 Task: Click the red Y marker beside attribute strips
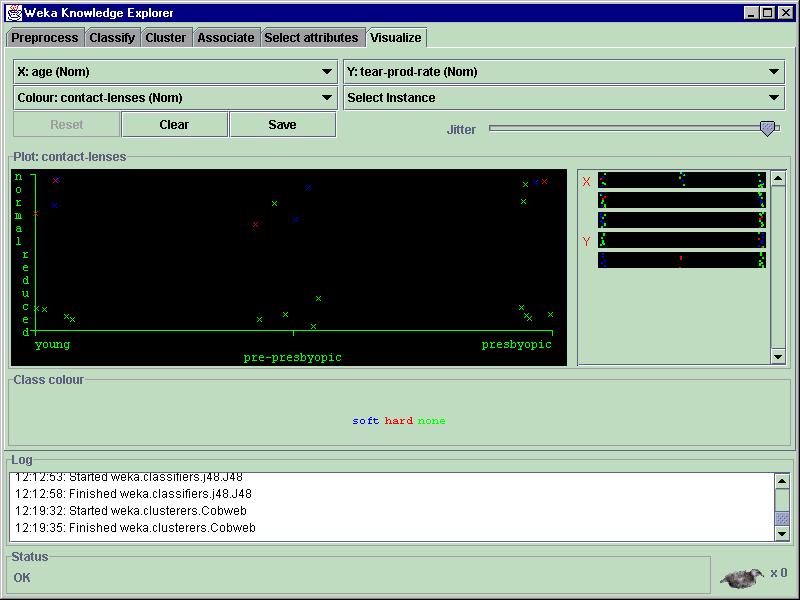[586, 241]
